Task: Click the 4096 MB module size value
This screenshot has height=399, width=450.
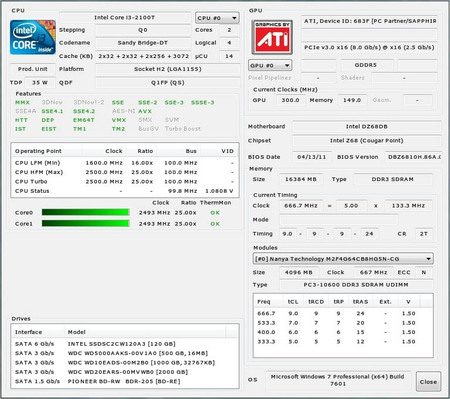Action: pos(299,272)
